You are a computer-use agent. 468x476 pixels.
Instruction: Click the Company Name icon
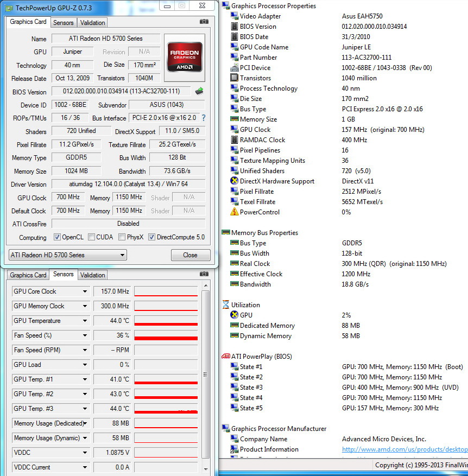point(234,439)
